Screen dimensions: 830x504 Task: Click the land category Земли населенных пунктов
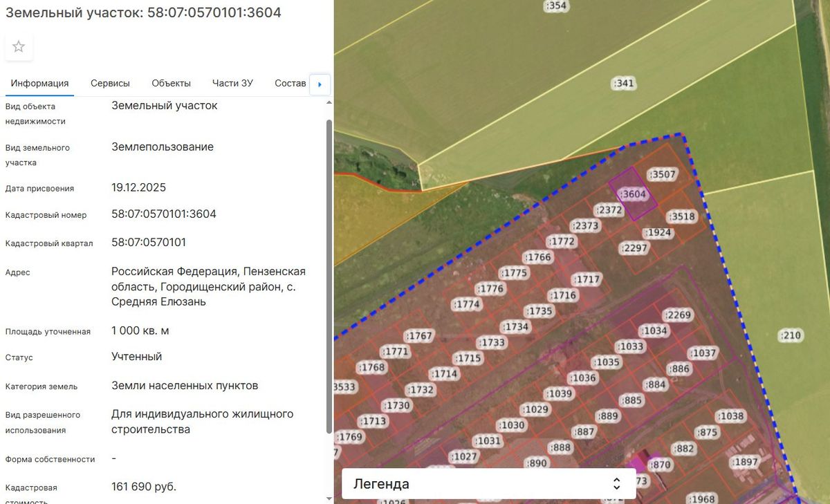tap(185, 386)
